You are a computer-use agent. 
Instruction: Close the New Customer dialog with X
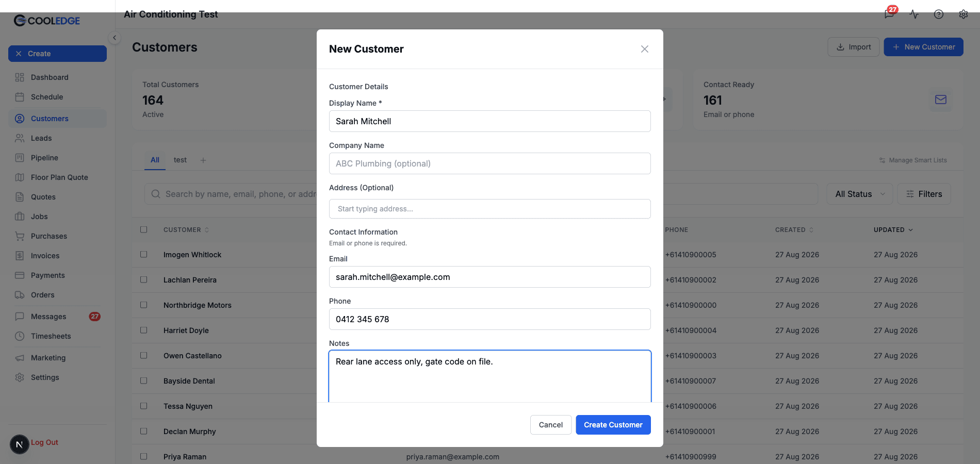(644, 49)
